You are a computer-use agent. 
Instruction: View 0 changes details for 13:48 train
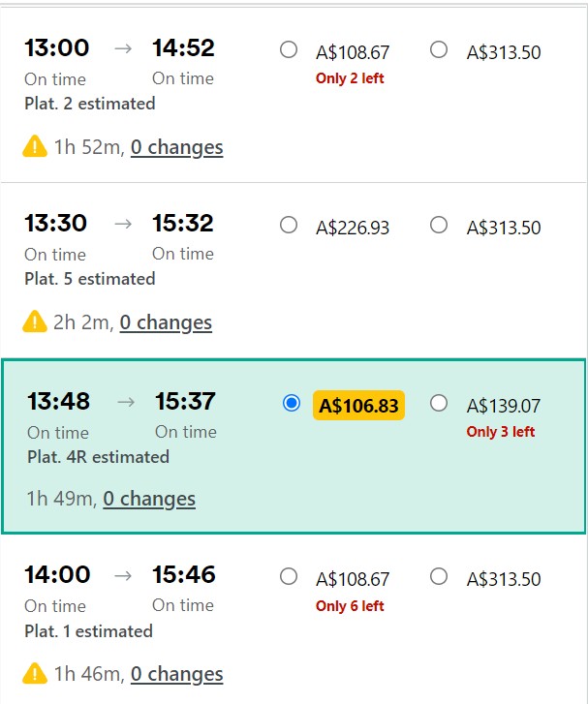[x=149, y=499]
